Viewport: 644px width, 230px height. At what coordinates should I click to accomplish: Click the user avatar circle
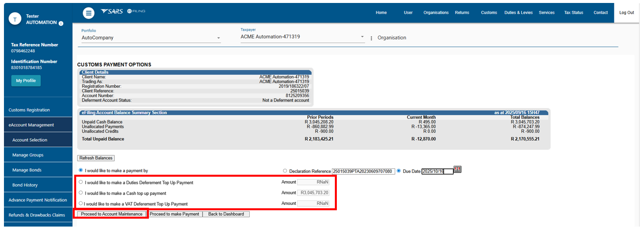pyautogui.click(x=16, y=19)
